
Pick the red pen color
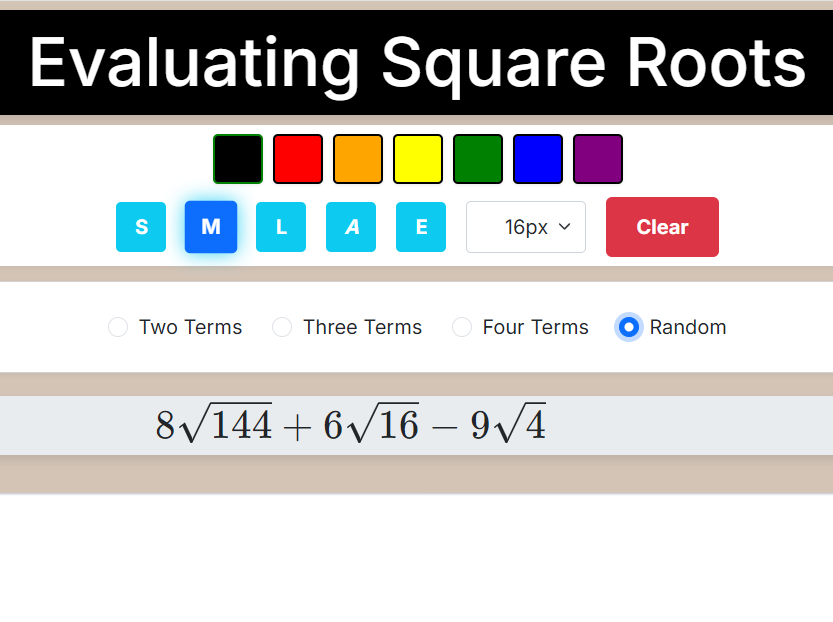(298, 159)
